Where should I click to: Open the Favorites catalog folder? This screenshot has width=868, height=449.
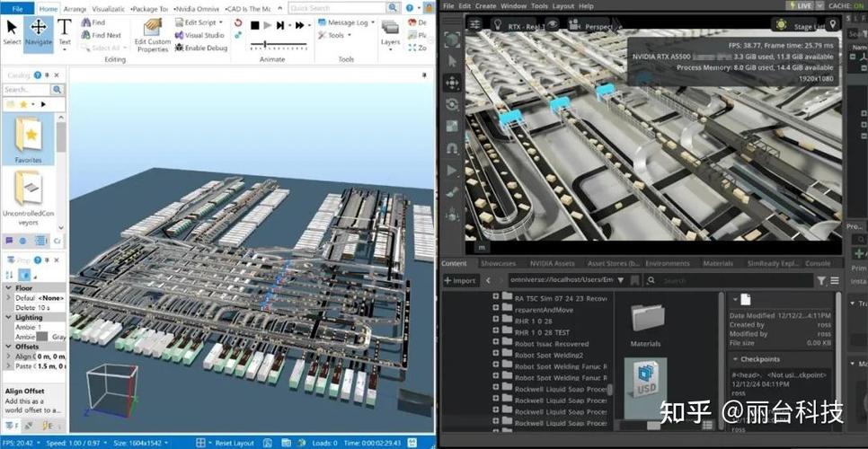click(x=28, y=139)
